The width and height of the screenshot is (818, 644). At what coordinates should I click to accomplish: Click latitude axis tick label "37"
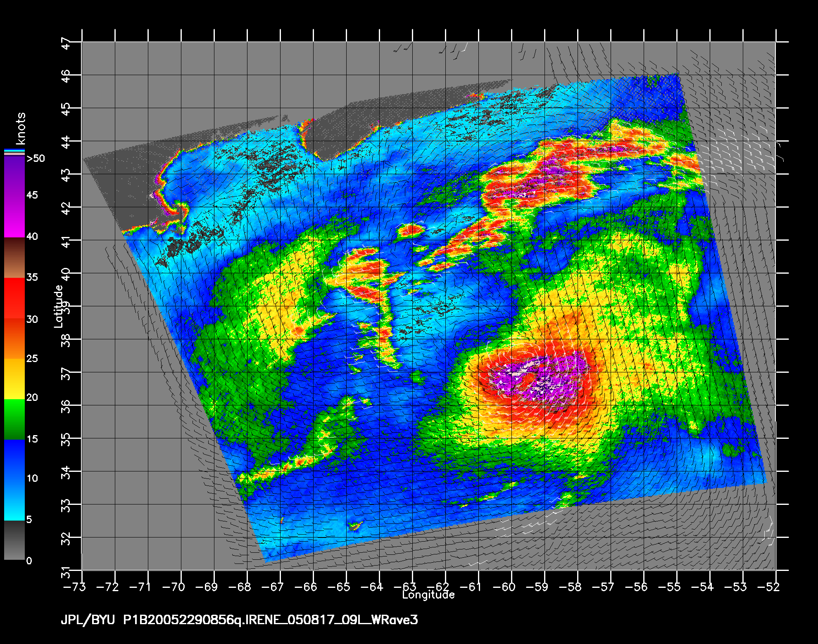pyautogui.click(x=66, y=373)
